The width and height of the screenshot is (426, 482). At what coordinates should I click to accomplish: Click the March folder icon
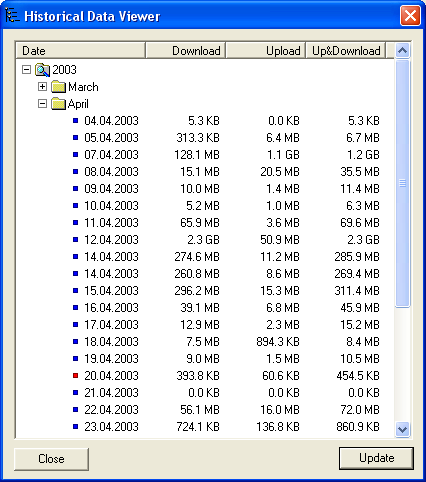point(58,87)
